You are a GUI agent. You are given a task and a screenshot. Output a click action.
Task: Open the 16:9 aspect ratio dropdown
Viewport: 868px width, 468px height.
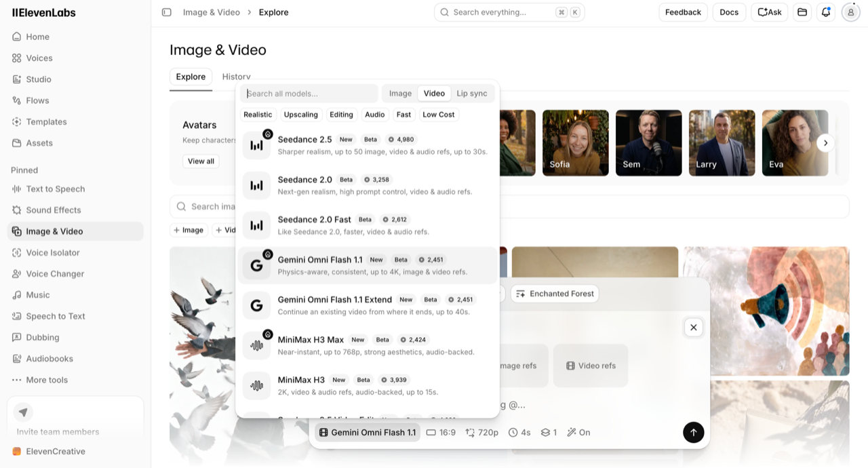click(x=441, y=433)
